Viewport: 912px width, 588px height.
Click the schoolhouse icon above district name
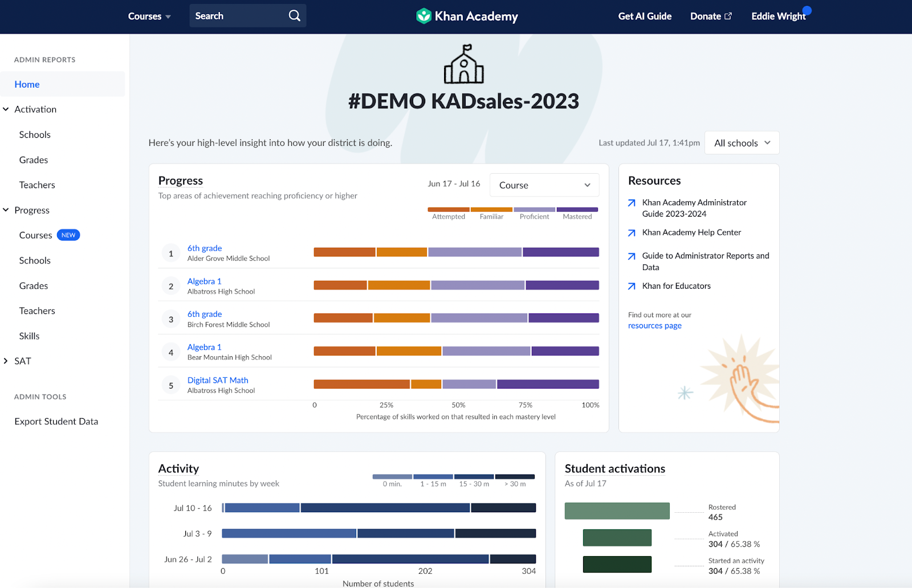[x=464, y=64]
